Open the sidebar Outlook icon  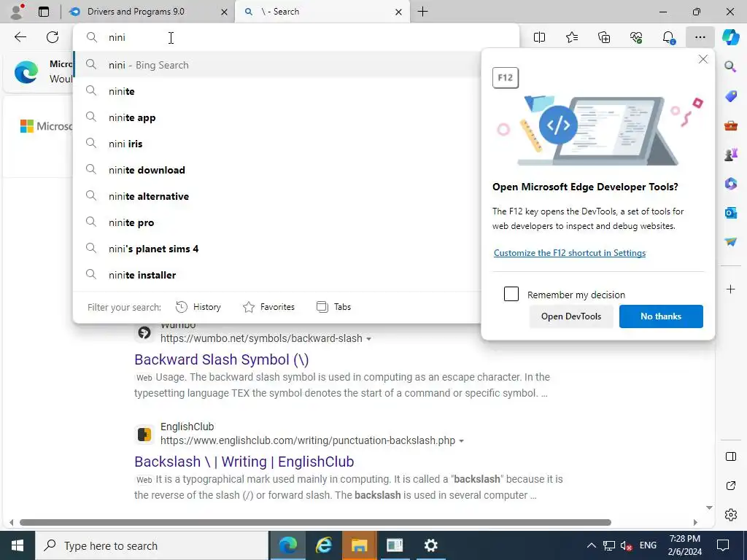[730, 212]
